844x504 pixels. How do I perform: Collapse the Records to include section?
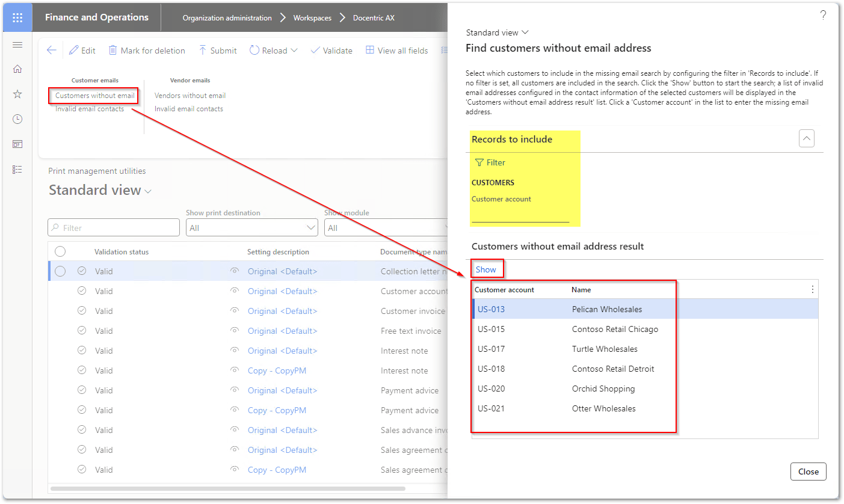(807, 139)
